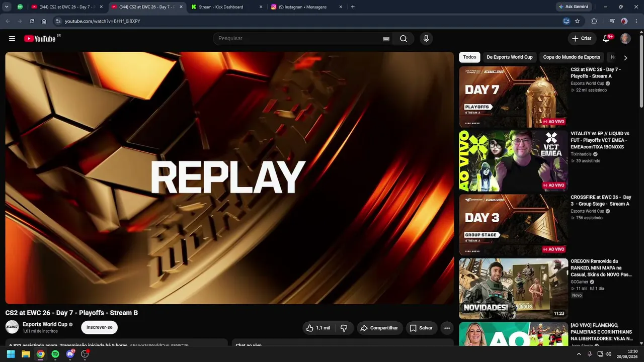Close the Stream - Kick Dashboard tab
644x362 pixels.
[x=261, y=7]
